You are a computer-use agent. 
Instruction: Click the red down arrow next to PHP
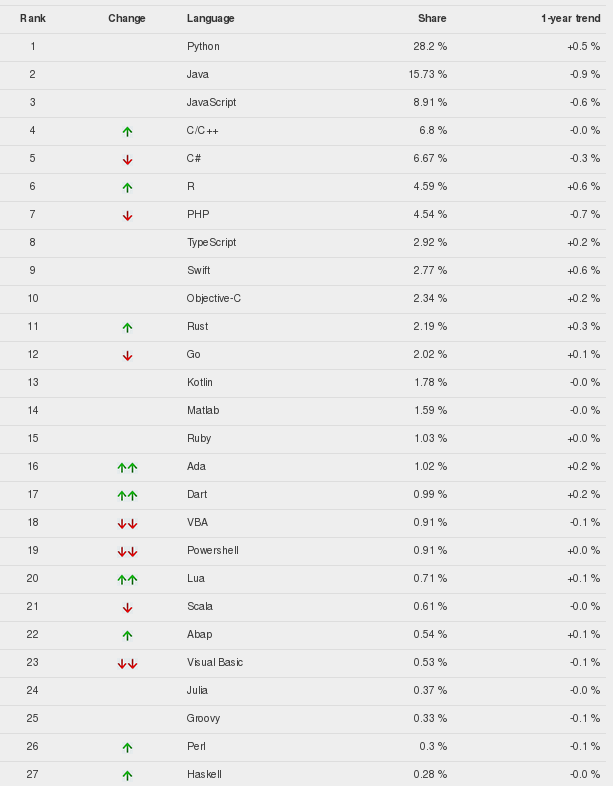[127, 216]
